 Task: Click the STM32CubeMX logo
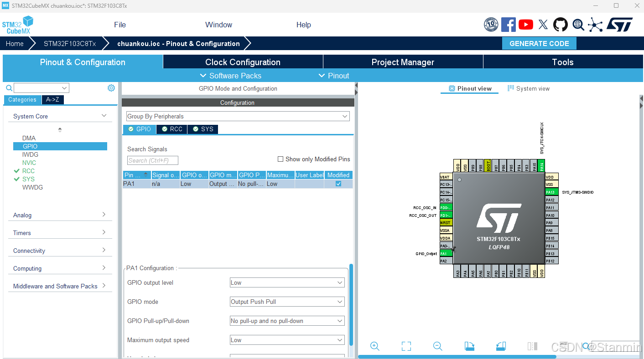coord(18,25)
